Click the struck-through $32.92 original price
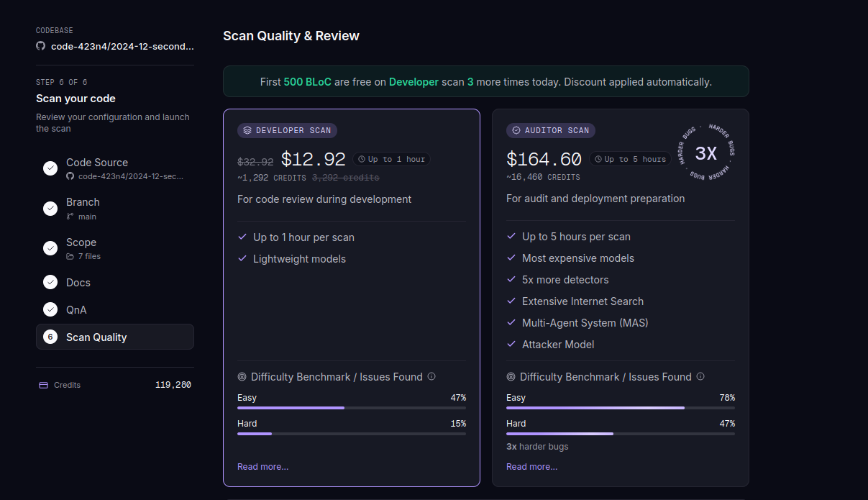 click(255, 162)
